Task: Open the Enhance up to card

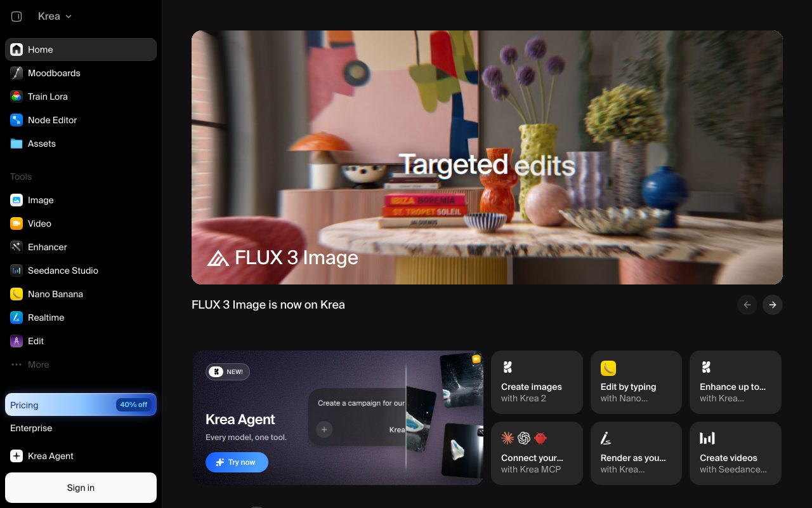Action: [x=735, y=382]
